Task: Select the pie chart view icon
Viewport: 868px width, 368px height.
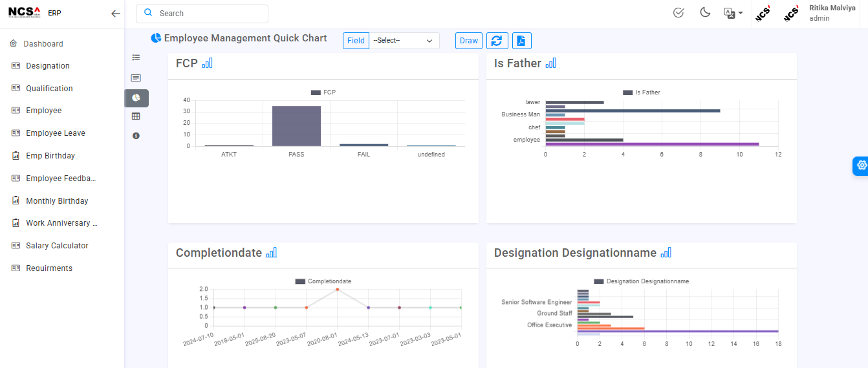Action: (x=136, y=98)
